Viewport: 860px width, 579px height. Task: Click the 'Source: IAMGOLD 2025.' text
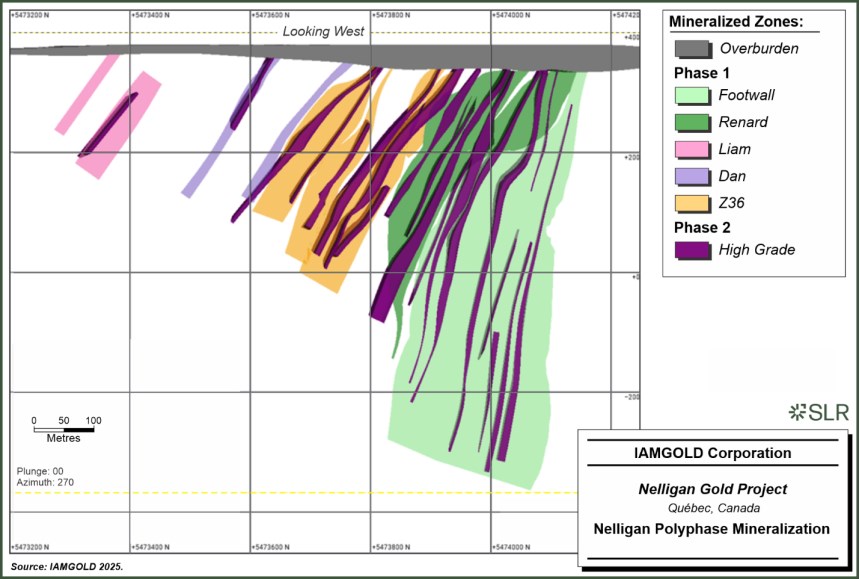(x=68, y=566)
